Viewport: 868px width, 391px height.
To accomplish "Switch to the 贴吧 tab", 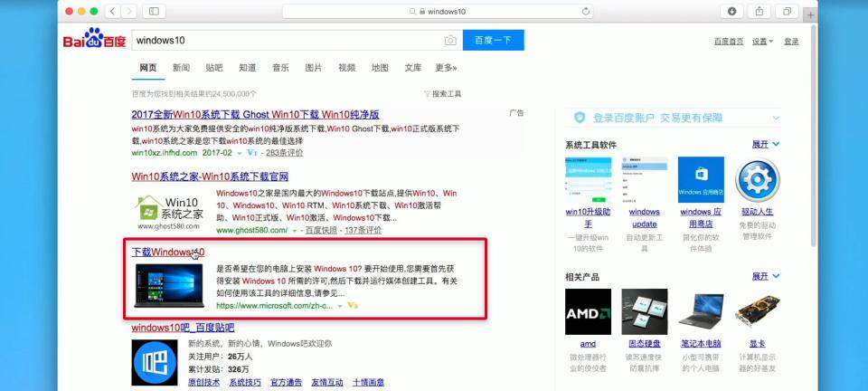I will pyautogui.click(x=214, y=68).
